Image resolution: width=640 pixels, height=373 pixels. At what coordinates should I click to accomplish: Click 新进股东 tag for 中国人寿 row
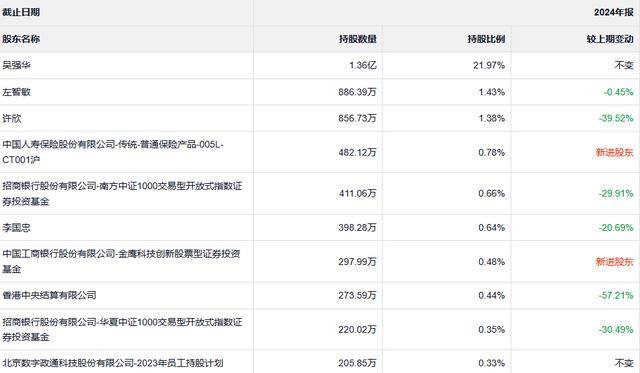point(614,152)
